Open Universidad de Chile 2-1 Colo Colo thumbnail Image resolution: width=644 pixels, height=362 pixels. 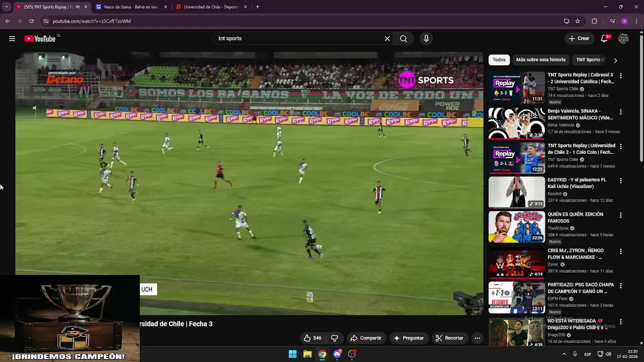[x=517, y=158]
